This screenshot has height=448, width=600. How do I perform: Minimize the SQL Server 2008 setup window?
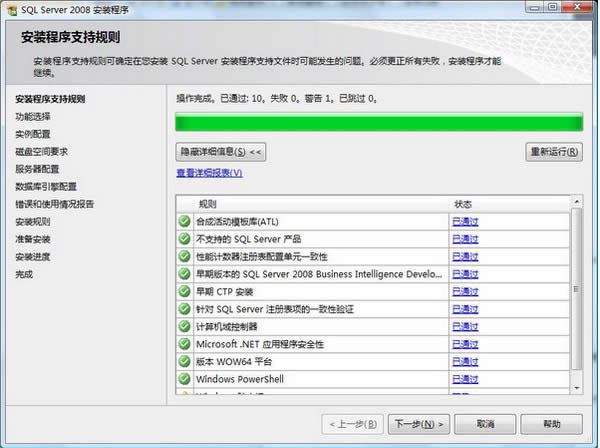tap(535, 7)
